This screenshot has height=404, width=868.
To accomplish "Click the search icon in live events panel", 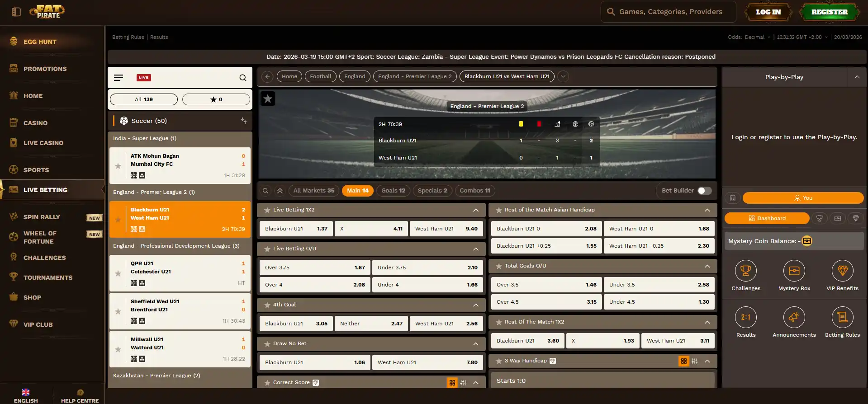I will pyautogui.click(x=243, y=78).
